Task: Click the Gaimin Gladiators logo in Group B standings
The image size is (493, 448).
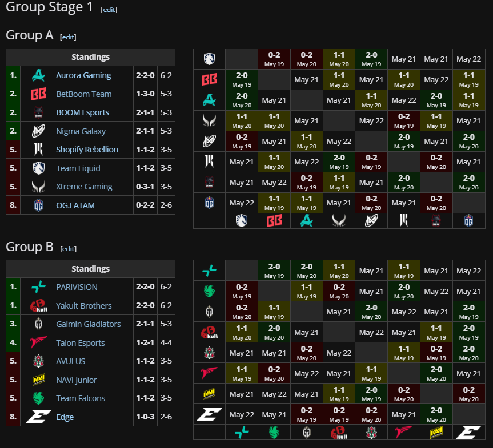Action: click(39, 324)
